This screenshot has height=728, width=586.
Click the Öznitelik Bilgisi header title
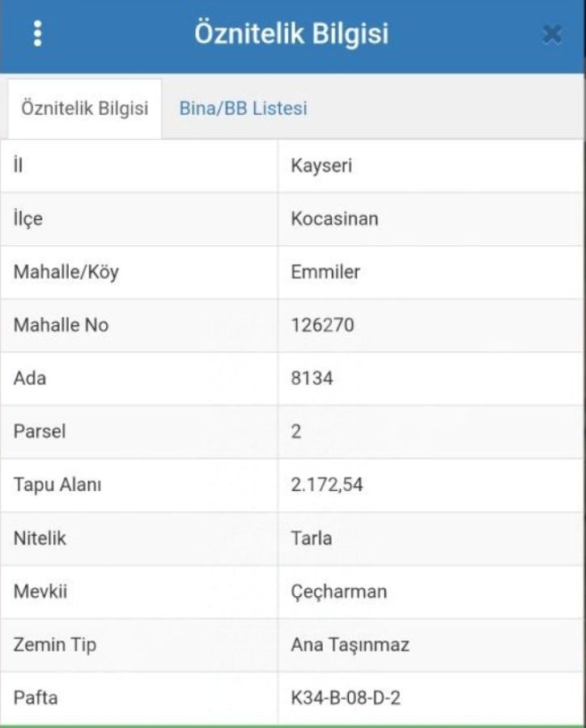pos(291,34)
